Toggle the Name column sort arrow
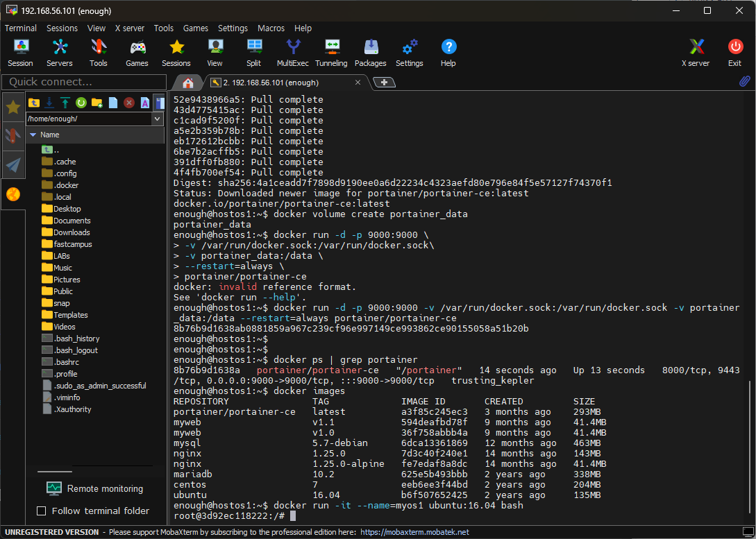The width and height of the screenshot is (756, 539). point(33,135)
